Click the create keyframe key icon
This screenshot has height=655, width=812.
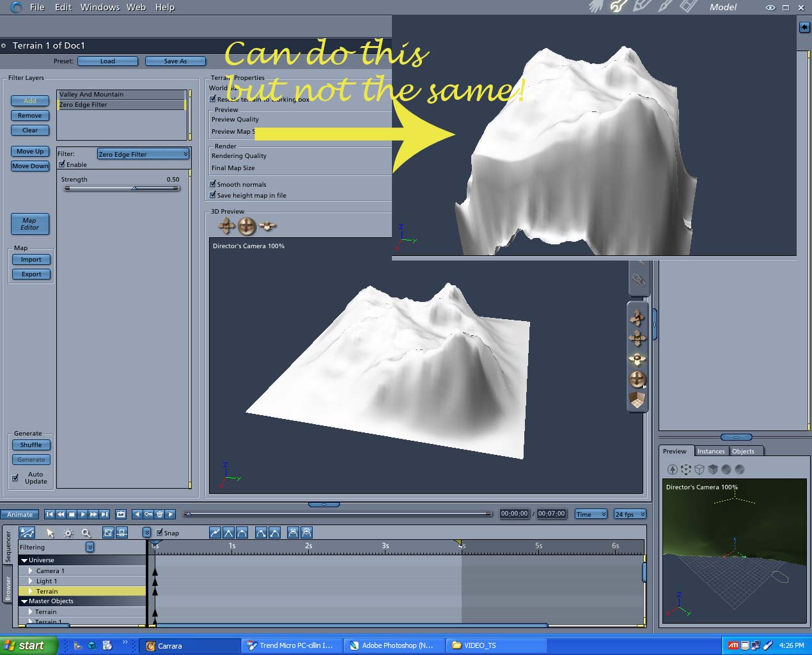point(148,514)
